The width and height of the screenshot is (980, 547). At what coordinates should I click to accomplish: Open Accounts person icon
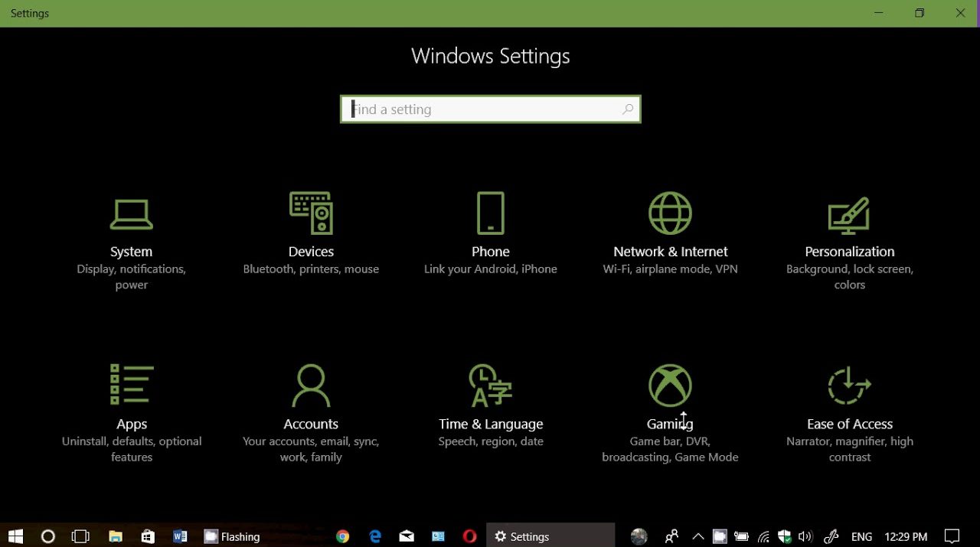[311, 385]
